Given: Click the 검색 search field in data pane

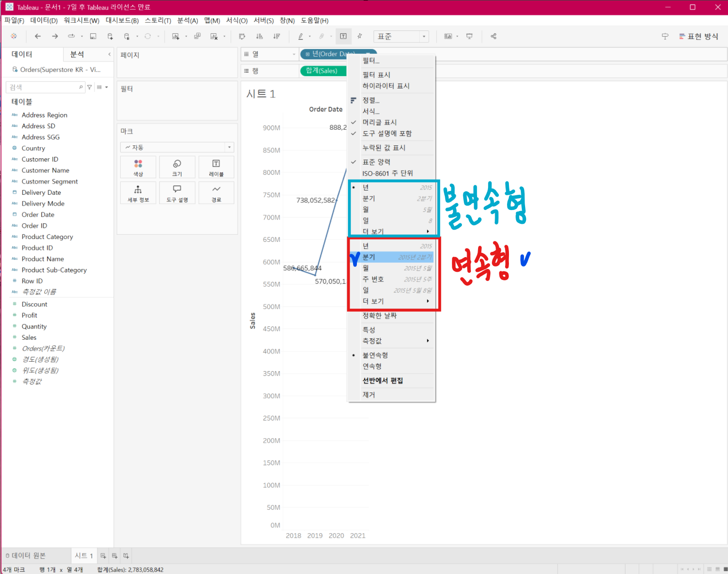Looking at the screenshot, I should pyautogui.click(x=45, y=87).
